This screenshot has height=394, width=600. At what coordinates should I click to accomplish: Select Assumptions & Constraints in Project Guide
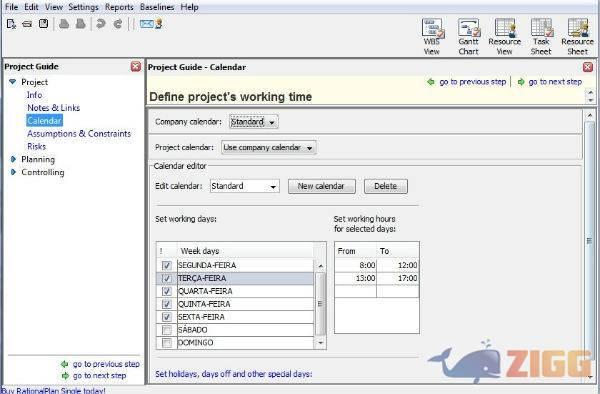(x=79, y=134)
